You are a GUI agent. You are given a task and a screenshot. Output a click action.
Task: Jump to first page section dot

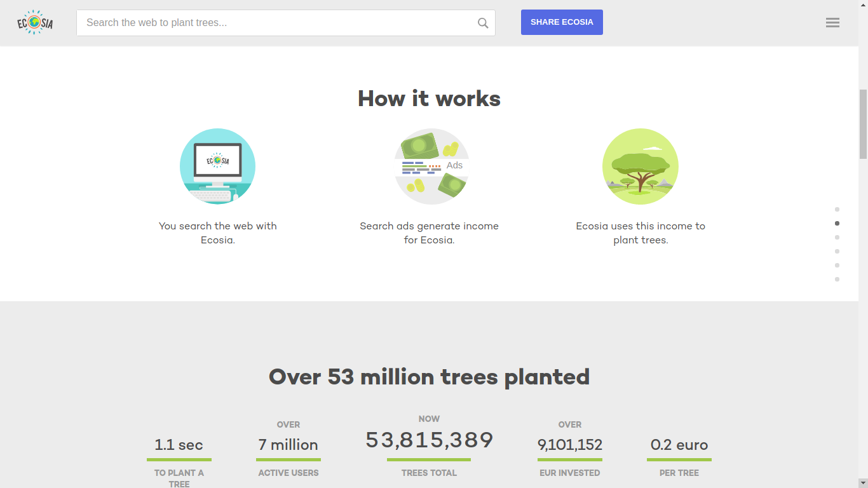point(837,209)
